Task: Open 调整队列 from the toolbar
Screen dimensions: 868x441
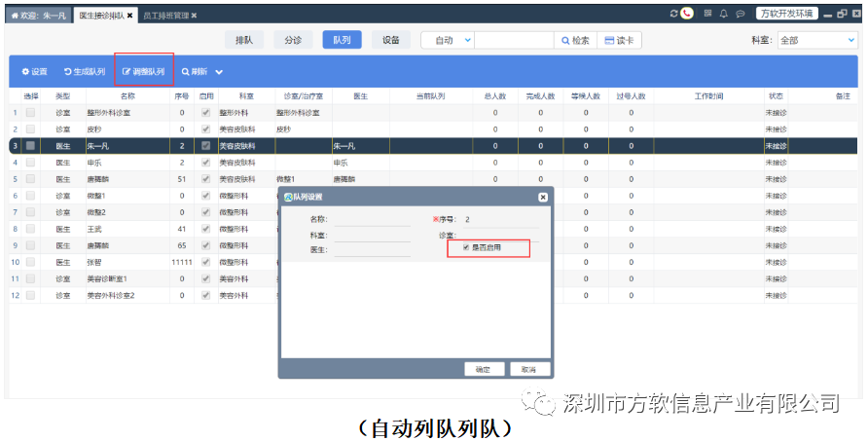Action: [143, 72]
